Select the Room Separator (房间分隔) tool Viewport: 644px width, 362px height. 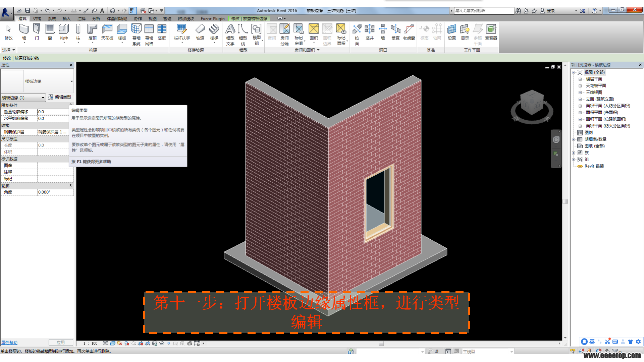point(284,35)
